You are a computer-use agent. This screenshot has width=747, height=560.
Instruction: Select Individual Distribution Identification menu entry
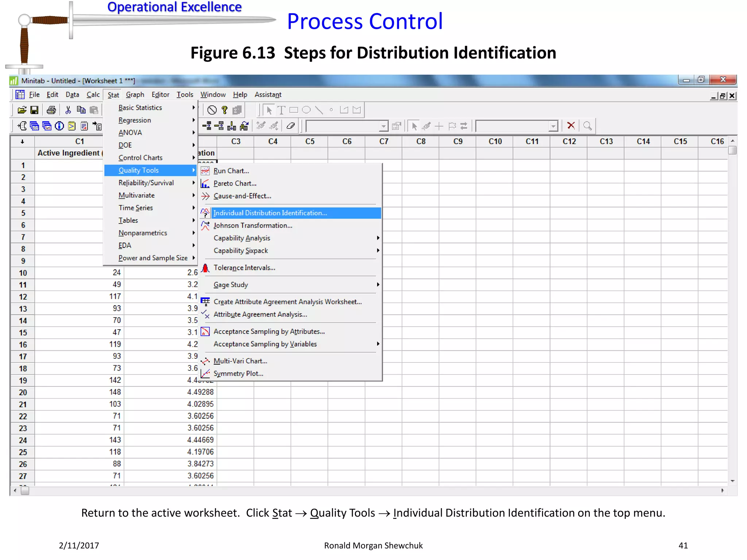click(290, 213)
